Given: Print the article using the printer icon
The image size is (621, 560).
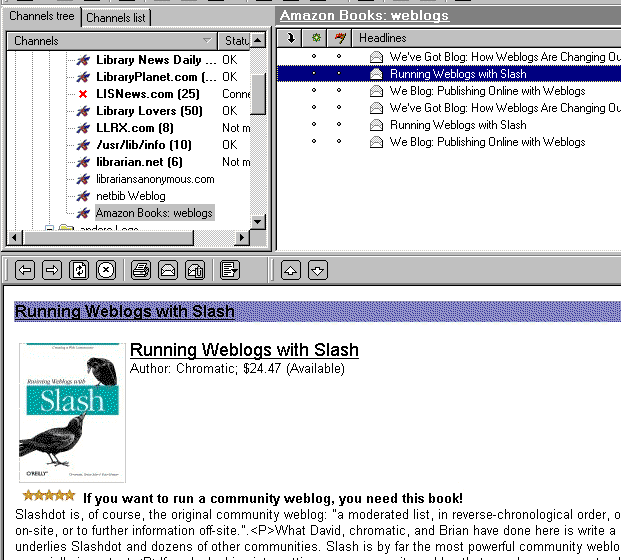Looking at the screenshot, I should click(141, 270).
